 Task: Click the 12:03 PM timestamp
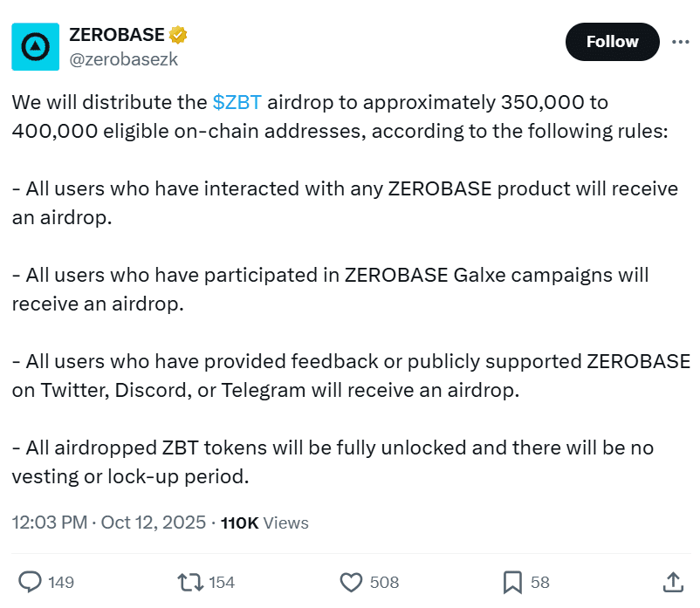tap(49, 523)
